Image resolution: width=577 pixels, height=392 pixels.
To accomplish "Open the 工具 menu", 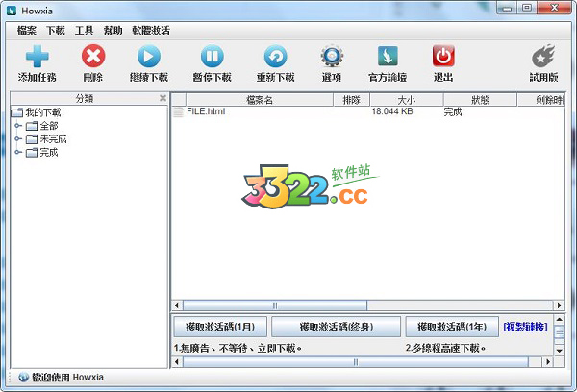I will tap(85, 31).
